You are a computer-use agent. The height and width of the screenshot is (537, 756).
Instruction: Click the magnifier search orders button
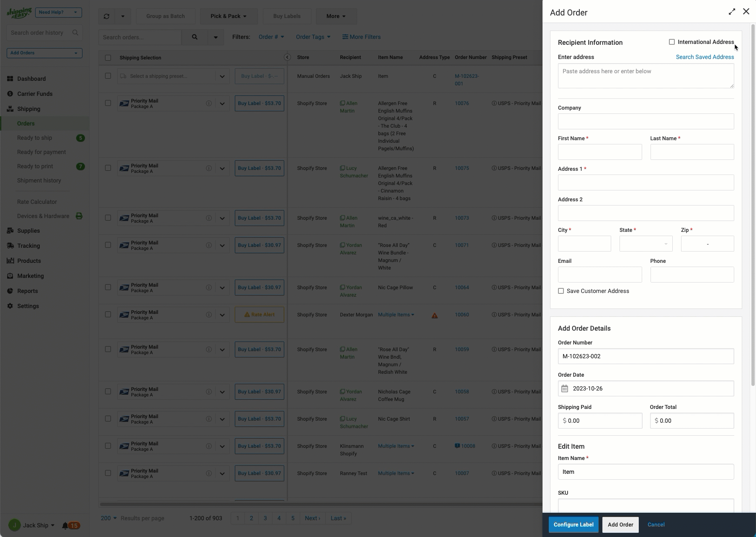(195, 37)
